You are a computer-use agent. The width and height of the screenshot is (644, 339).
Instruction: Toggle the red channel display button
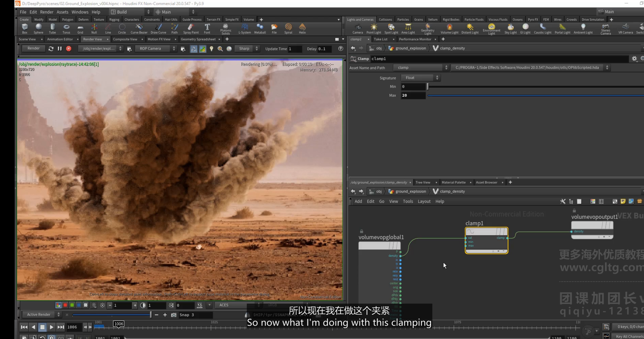tap(65, 305)
